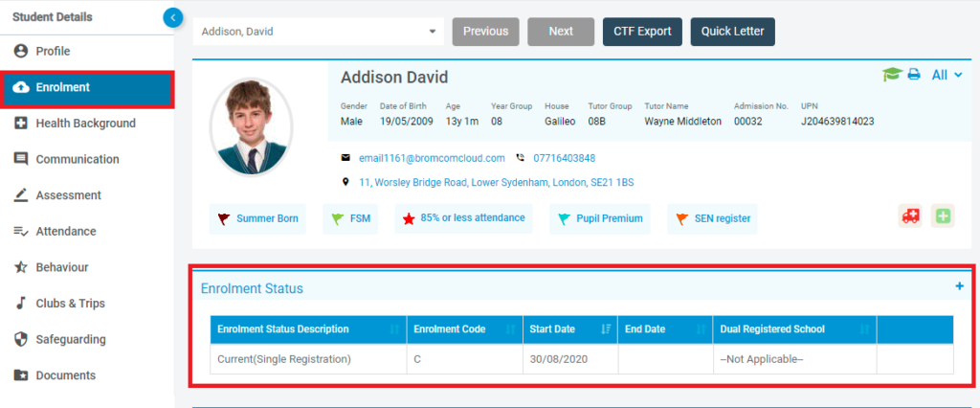980x408 pixels.
Task: Click the Communication chat bubble icon
Action: pos(21,160)
